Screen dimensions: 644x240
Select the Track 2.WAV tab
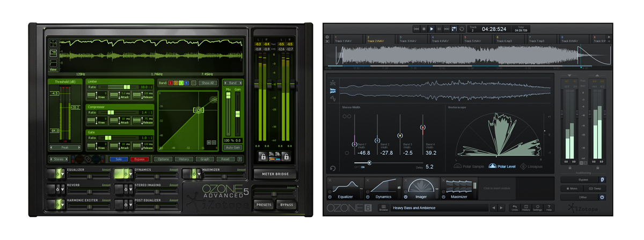tap(380, 39)
